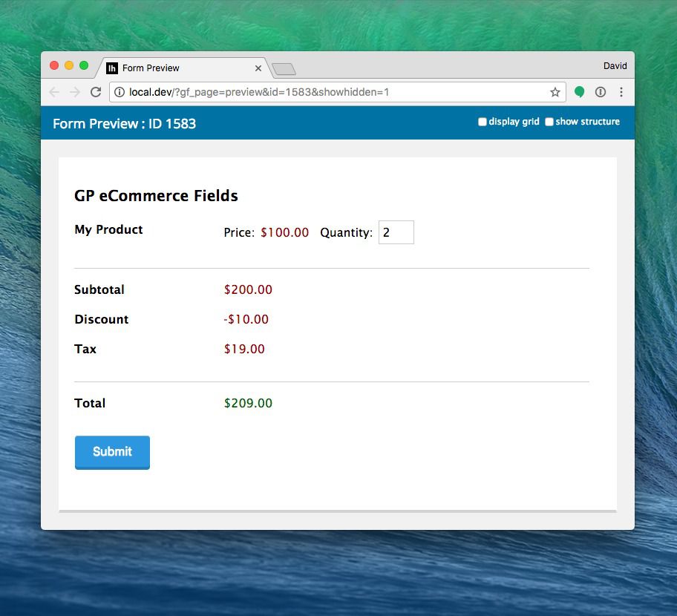Screen dimensions: 677x616
Task: Toggle the show structure checkbox
Action: (549, 122)
